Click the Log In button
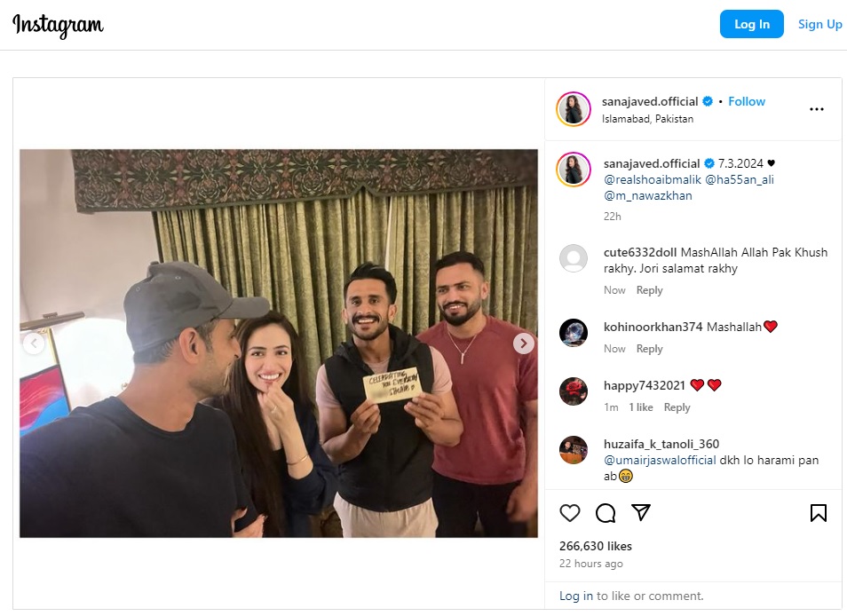The width and height of the screenshot is (847, 616). [x=751, y=24]
